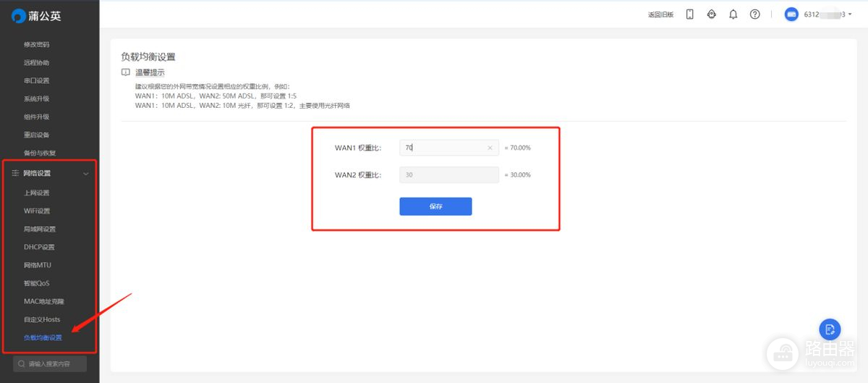The width and height of the screenshot is (868, 383).
Task: Click the 负载均衡设置 page title
Action: point(148,56)
